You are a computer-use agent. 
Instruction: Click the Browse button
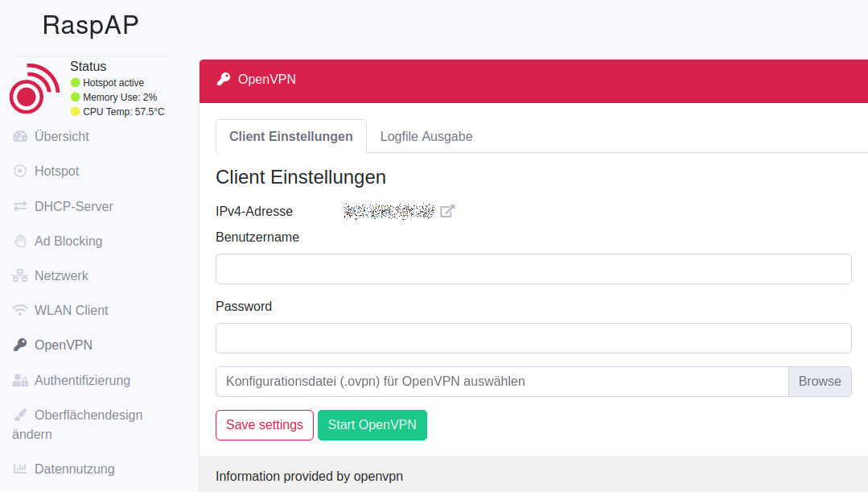coord(820,381)
